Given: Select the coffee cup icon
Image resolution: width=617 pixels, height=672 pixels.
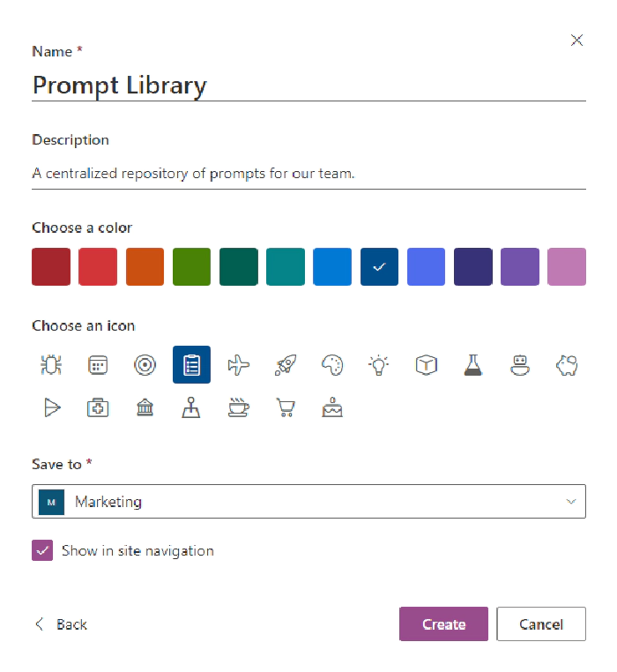Looking at the screenshot, I should 238,407.
